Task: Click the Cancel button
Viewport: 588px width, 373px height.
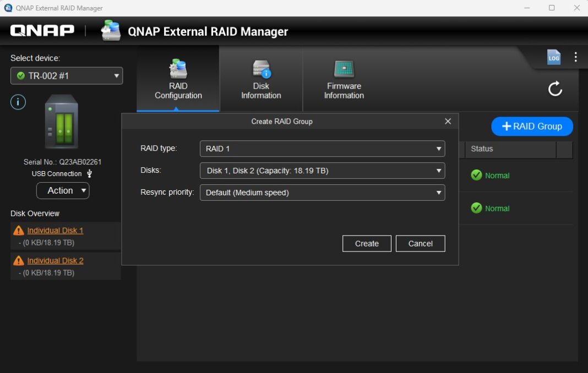Action: coord(420,244)
